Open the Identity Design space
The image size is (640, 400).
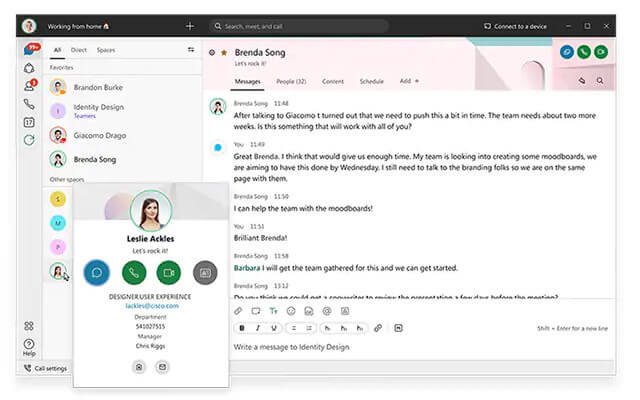[x=122, y=111]
